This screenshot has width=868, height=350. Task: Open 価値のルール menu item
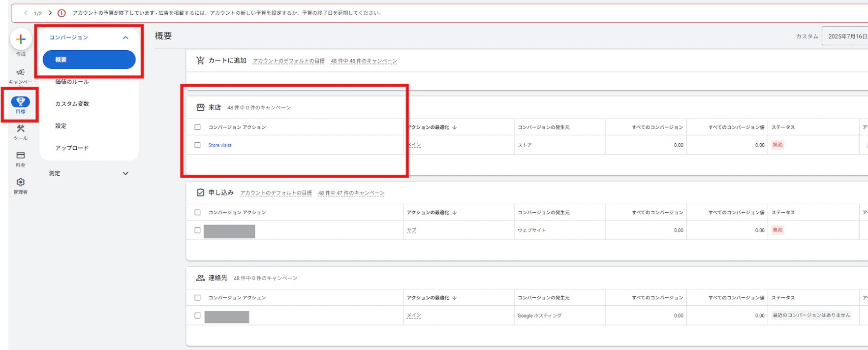click(72, 82)
